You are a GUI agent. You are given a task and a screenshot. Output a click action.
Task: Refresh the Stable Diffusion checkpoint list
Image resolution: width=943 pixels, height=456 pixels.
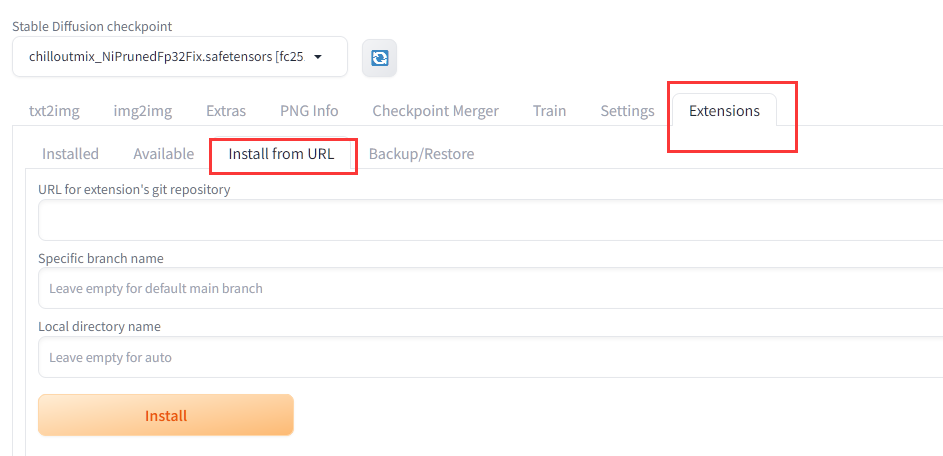tap(379, 58)
